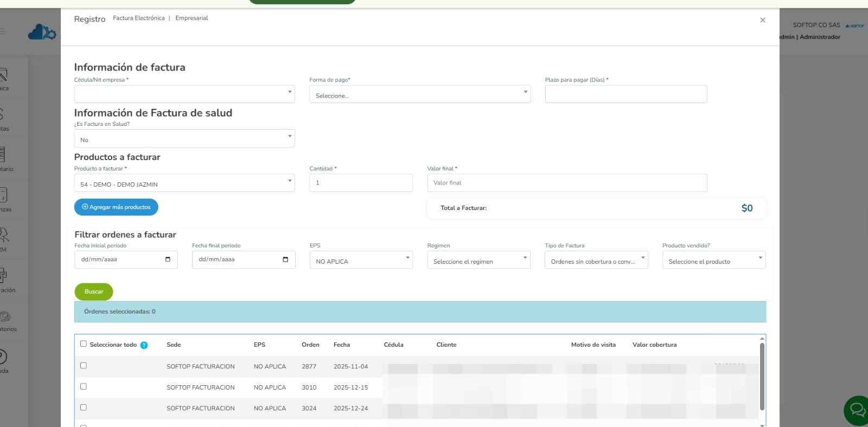
Task: Open the Forma de pago dropdown
Action: [x=420, y=94]
